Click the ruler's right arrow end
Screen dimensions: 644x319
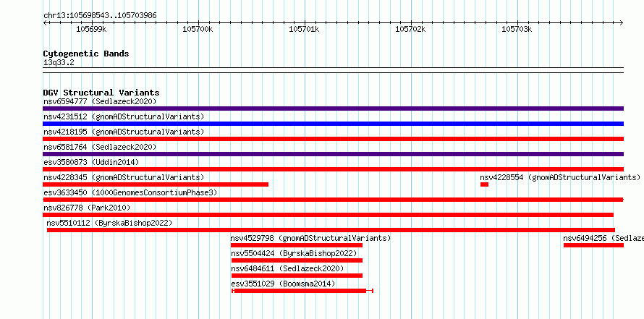click(622, 22)
